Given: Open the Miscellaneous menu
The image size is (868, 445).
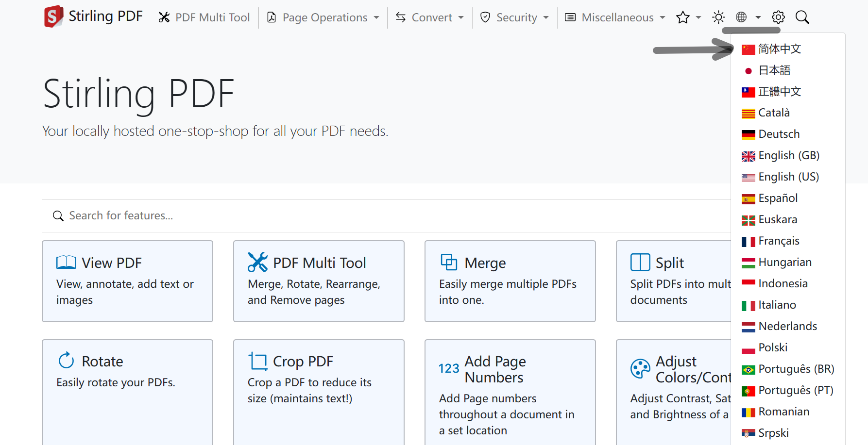Looking at the screenshot, I should pos(615,17).
